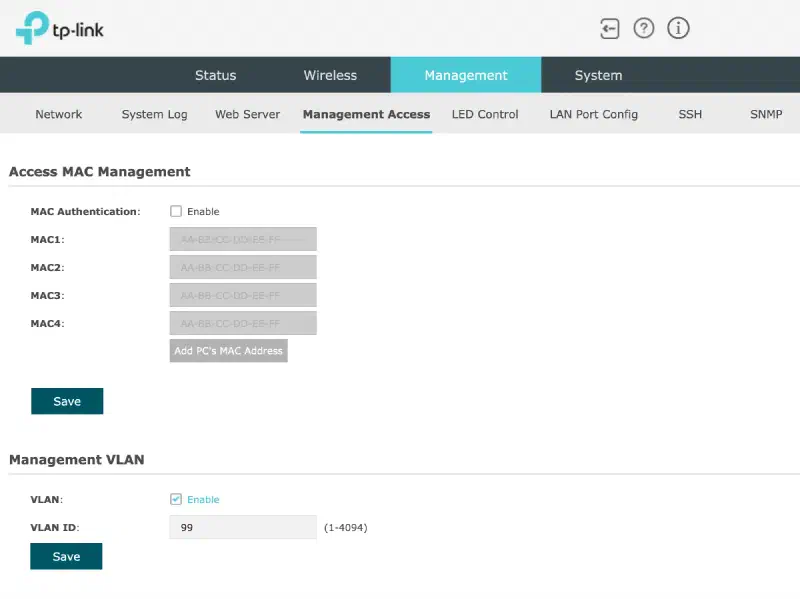This screenshot has height=599, width=800.
Task: Switch to the Wireless tab
Action: tap(330, 75)
